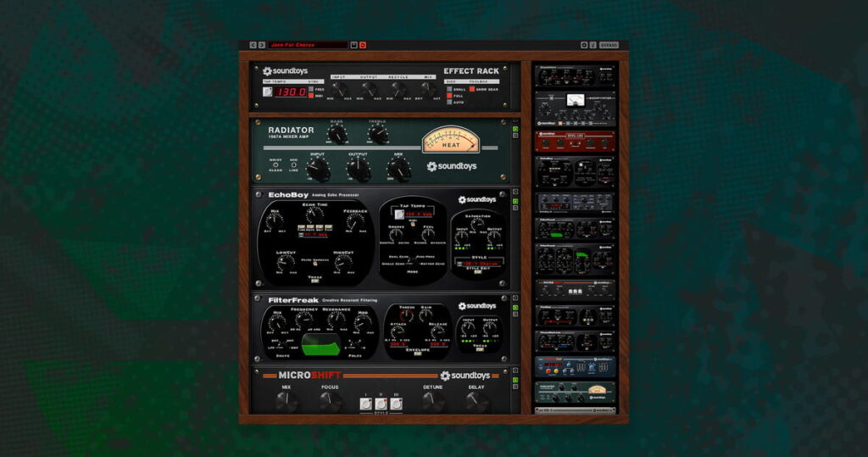Select the MIDI sync option
This screenshot has width=868, height=457.
pyautogui.click(x=311, y=96)
